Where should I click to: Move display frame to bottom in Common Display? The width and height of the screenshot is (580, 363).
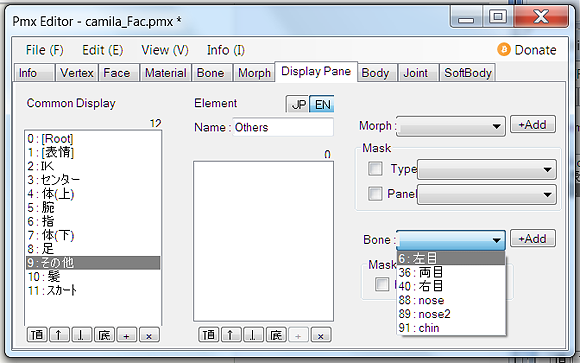[x=104, y=335]
